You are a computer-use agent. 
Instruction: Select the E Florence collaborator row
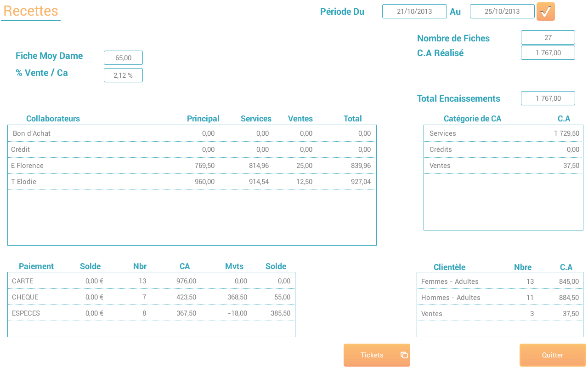(x=192, y=166)
